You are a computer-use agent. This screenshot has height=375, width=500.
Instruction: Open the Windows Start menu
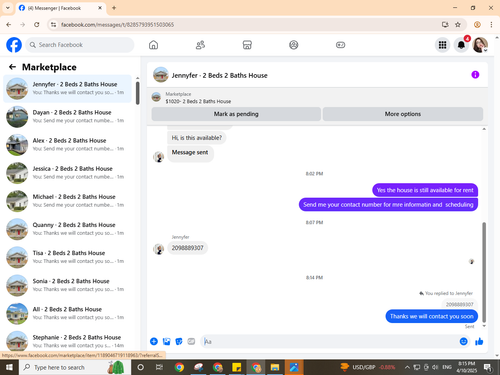pos(9,367)
